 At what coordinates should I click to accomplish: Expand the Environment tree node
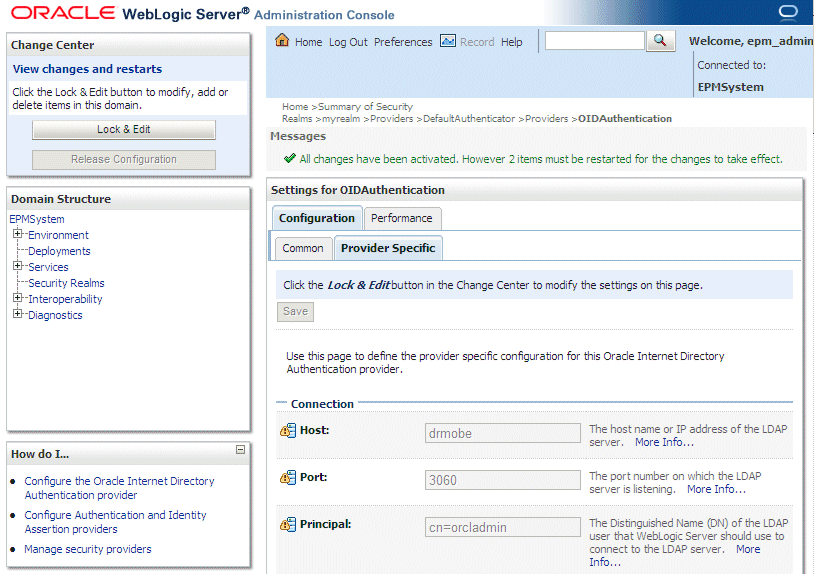18,234
